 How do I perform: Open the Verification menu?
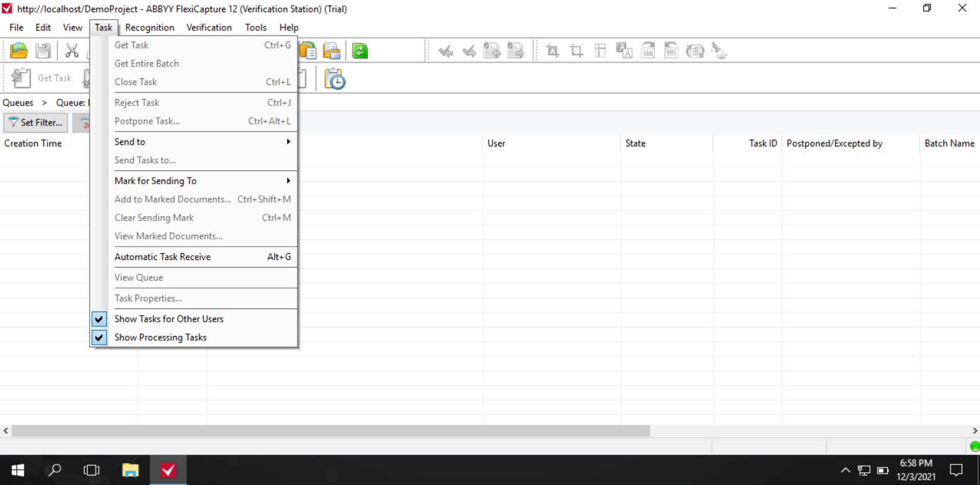click(x=209, y=28)
